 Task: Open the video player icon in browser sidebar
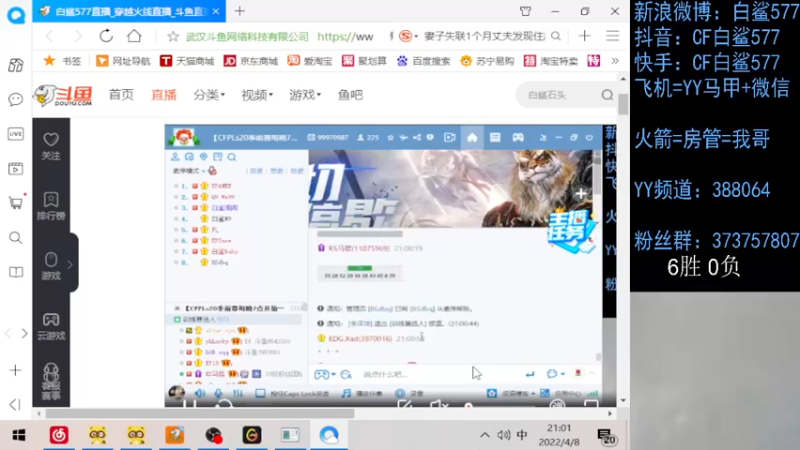pos(16,168)
